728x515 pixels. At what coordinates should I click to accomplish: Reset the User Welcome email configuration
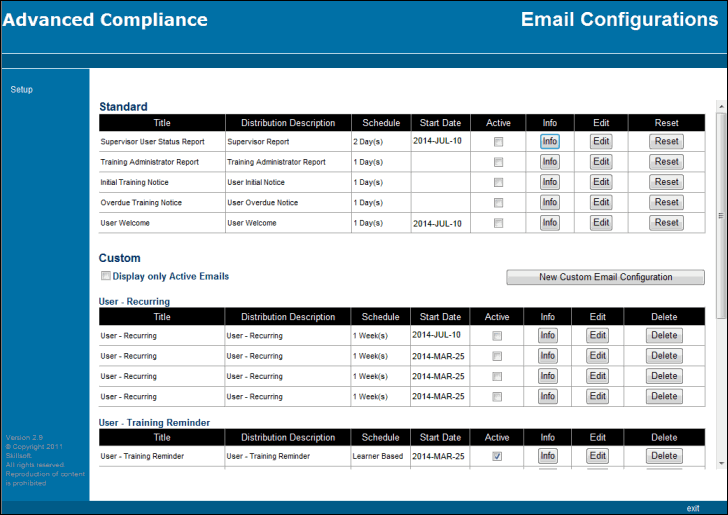[666, 223]
